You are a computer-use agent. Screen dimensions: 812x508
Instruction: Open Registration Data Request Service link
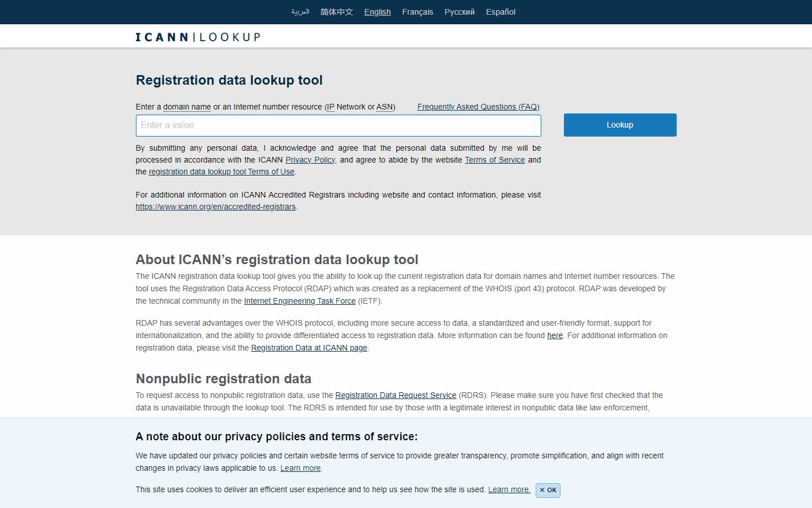coord(395,395)
